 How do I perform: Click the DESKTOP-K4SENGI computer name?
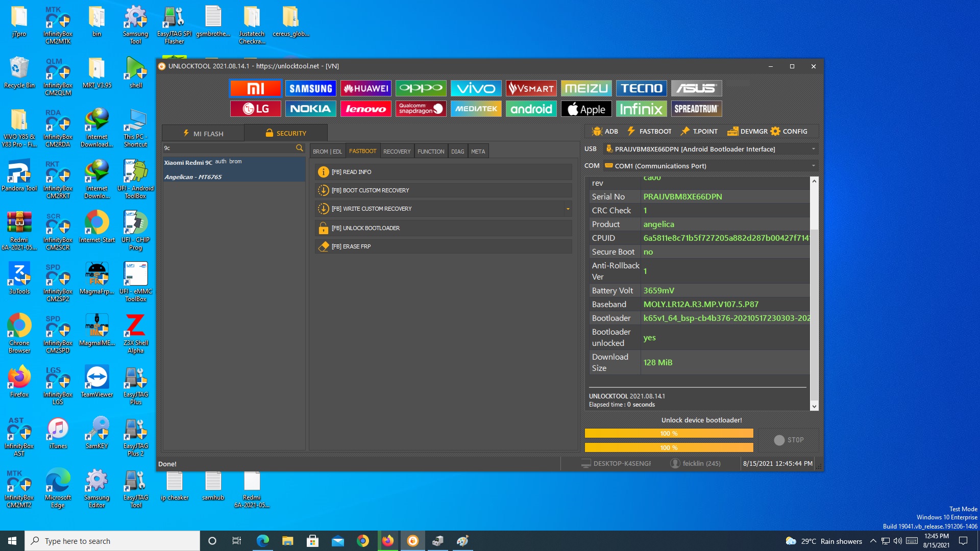coord(616,463)
